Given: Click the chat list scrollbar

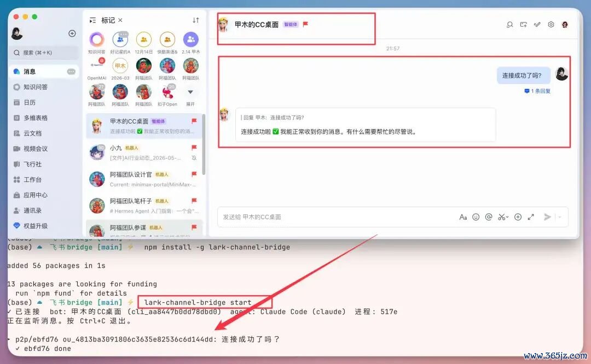Looking at the screenshot, I should click(204, 144).
